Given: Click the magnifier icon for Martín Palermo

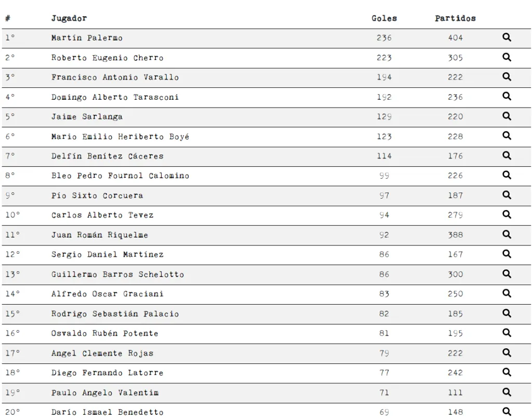Looking at the screenshot, I should [507, 37].
